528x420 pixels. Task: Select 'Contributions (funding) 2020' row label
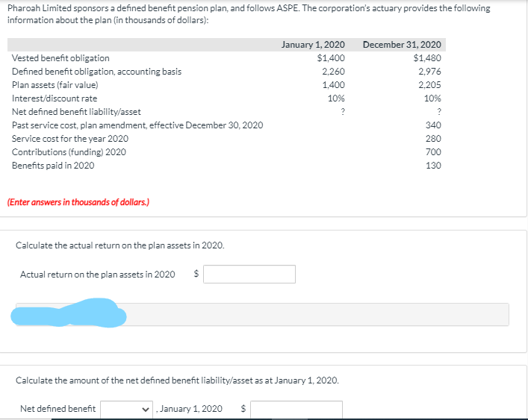click(69, 152)
